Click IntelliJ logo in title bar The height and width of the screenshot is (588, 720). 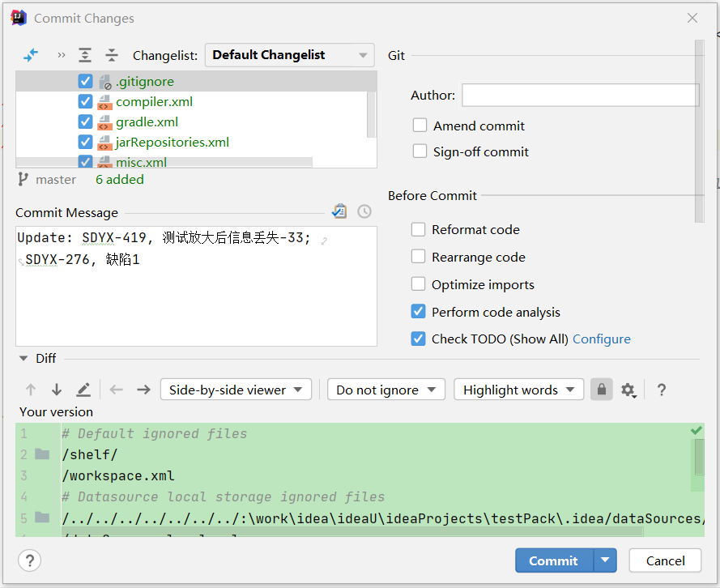pos(19,18)
